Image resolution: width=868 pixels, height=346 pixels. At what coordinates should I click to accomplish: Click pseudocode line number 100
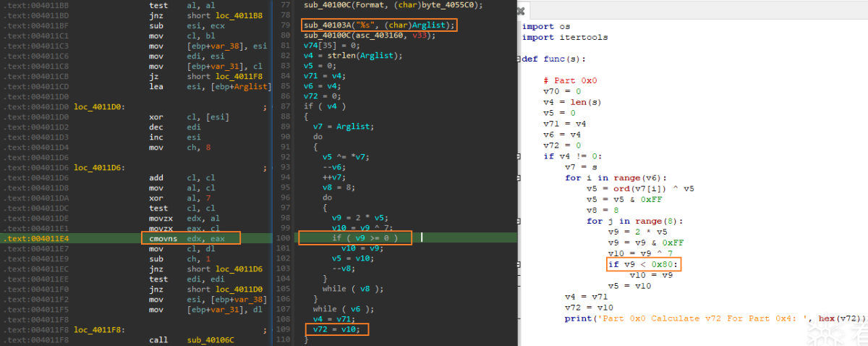pyautogui.click(x=284, y=237)
